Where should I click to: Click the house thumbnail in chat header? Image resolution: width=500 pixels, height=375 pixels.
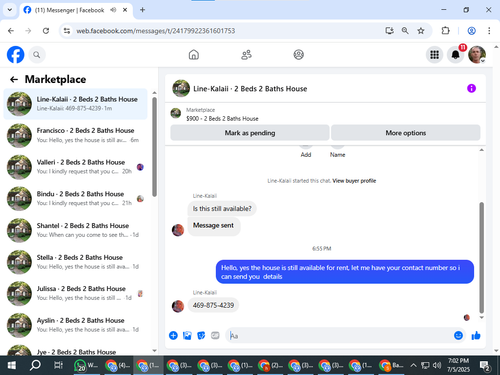181,88
